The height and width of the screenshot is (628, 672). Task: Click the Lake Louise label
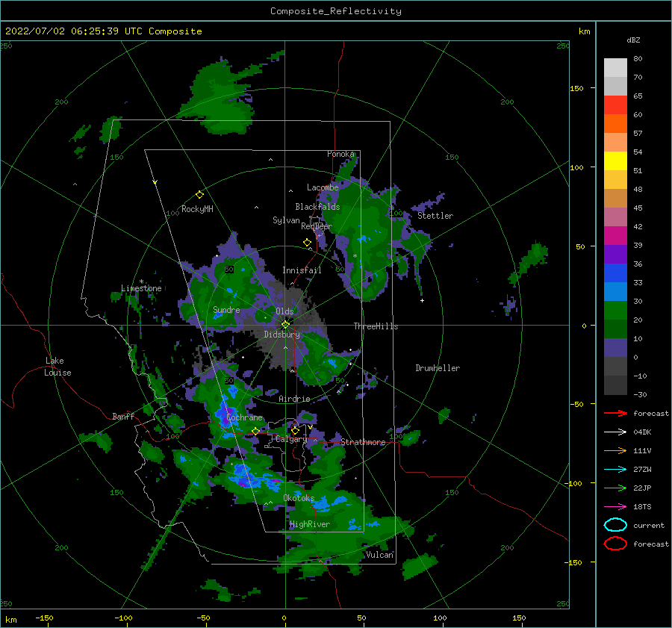pos(57,367)
